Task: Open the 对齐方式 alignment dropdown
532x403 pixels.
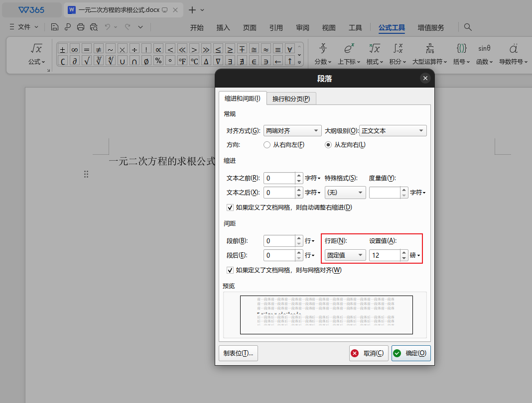Action: click(x=292, y=130)
